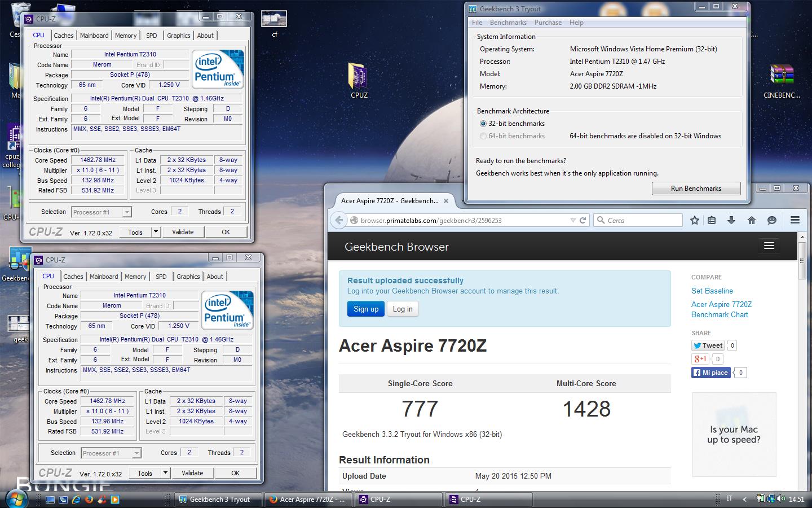Open About tab in bottom CPU-Z window
The height and width of the screenshot is (508, 812).
tap(215, 277)
